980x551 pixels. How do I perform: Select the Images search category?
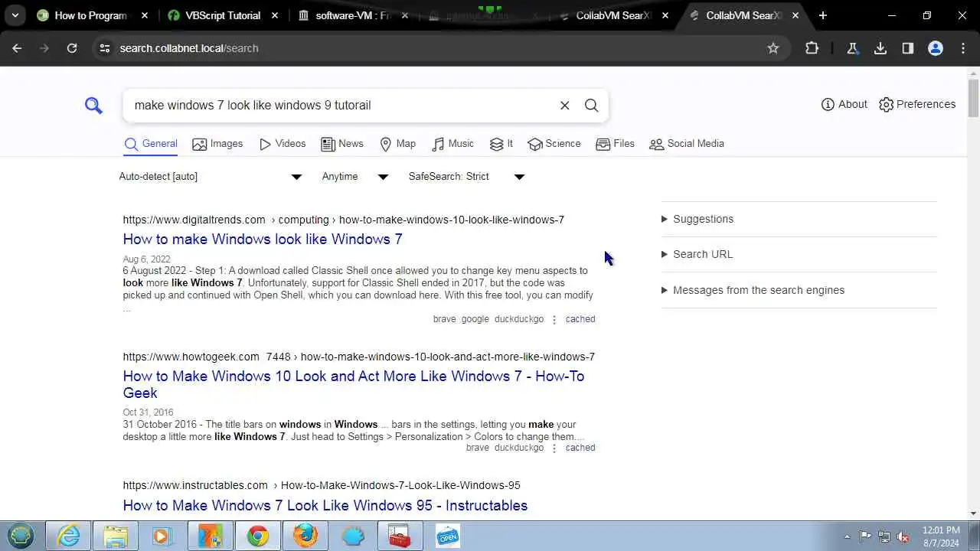pos(217,144)
